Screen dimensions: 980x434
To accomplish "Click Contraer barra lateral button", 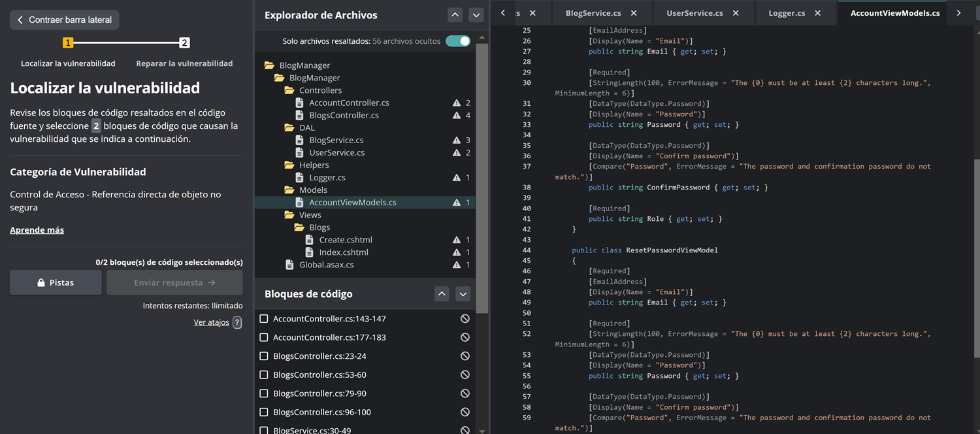I will [64, 20].
